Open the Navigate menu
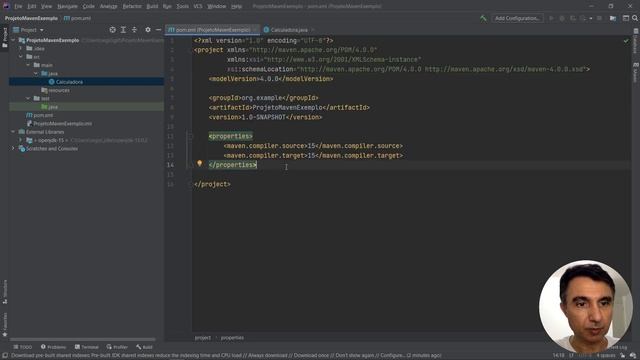Screen dimensions: 640x360 (67, 7)
